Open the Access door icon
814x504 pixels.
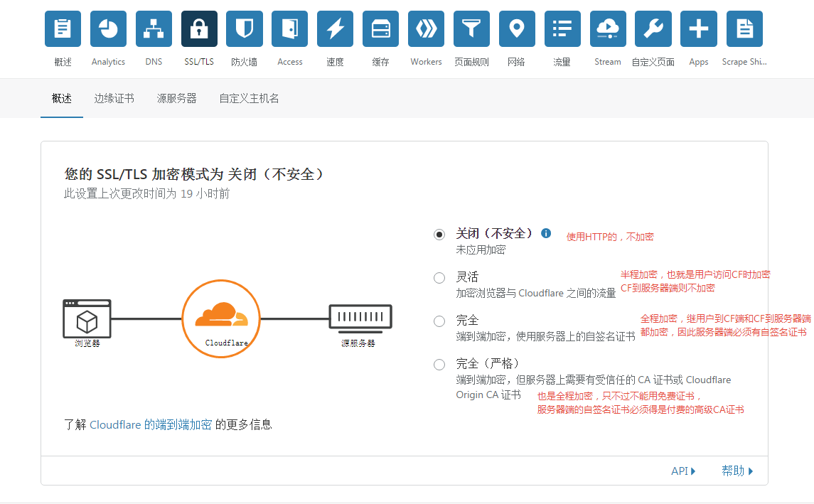(289, 29)
